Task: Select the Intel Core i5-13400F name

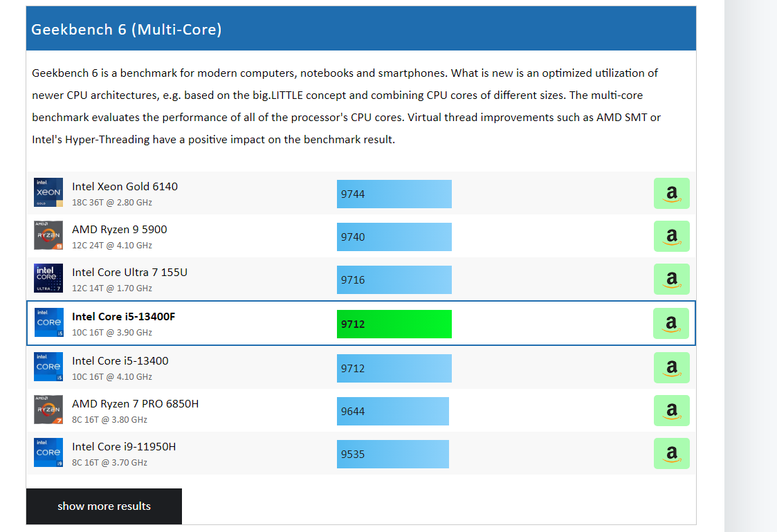Action: click(124, 317)
